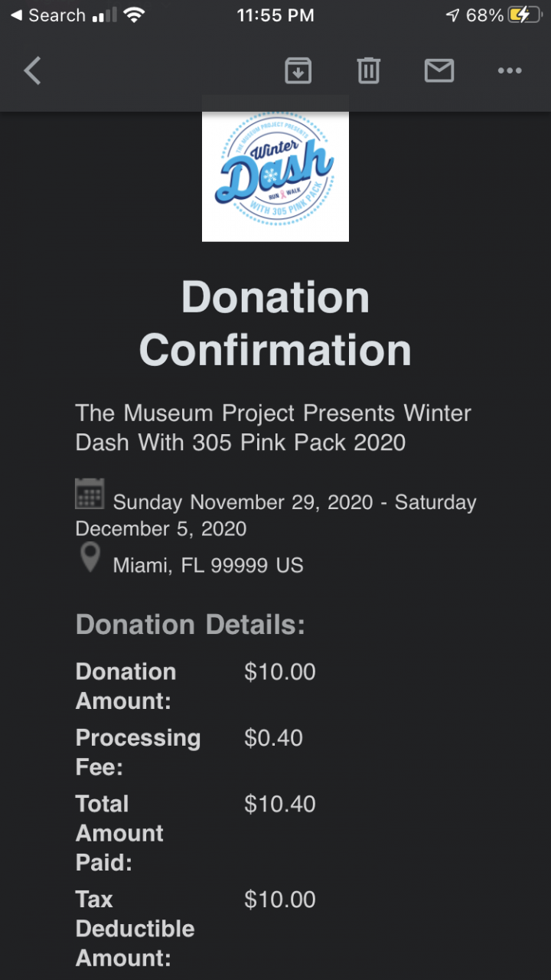Return to Search via status bar link
The height and width of the screenshot is (980, 551).
pyautogui.click(x=47, y=15)
